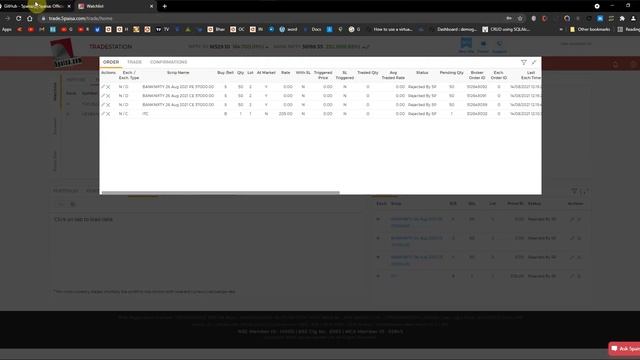Open the CRUD using SQLite bookmark

click(507, 29)
